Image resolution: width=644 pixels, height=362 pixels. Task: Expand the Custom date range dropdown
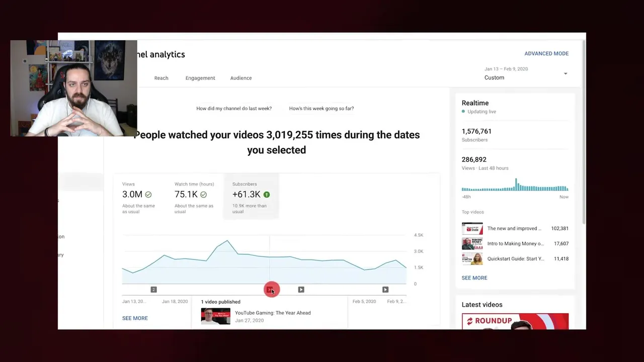tap(526, 73)
